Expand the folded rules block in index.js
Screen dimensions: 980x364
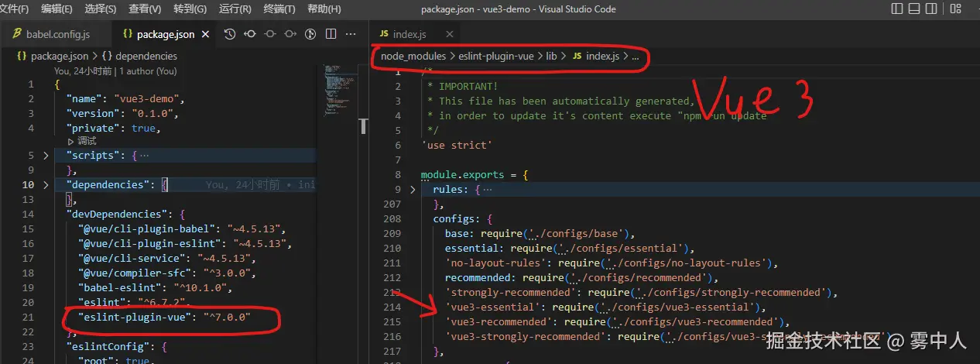tap(413, 190)
